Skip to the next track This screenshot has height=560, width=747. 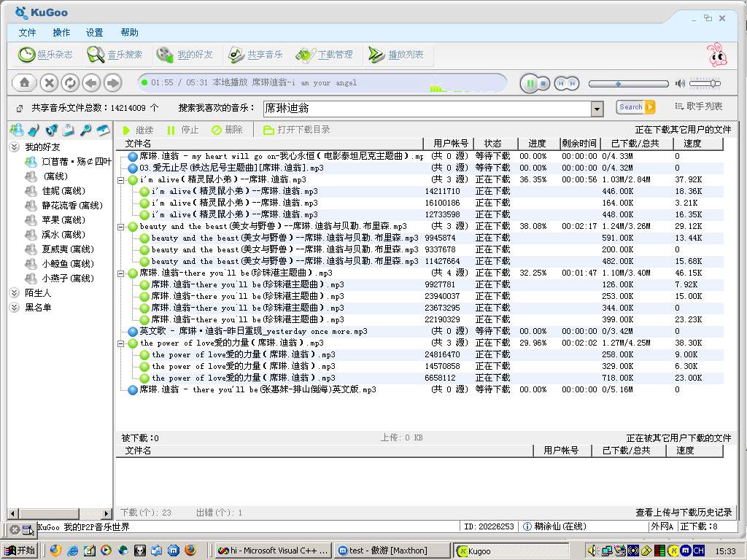572,83
